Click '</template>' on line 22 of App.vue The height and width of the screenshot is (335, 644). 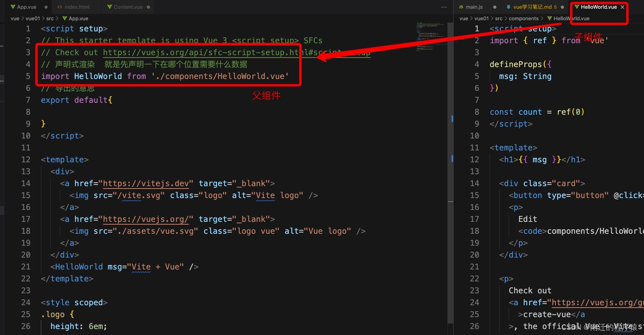(67, 279)
